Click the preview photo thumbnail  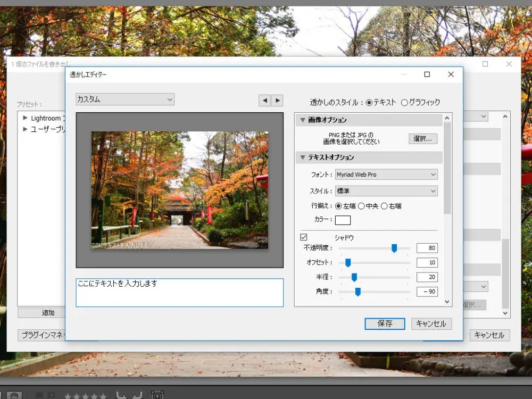[x=179, y=190]
